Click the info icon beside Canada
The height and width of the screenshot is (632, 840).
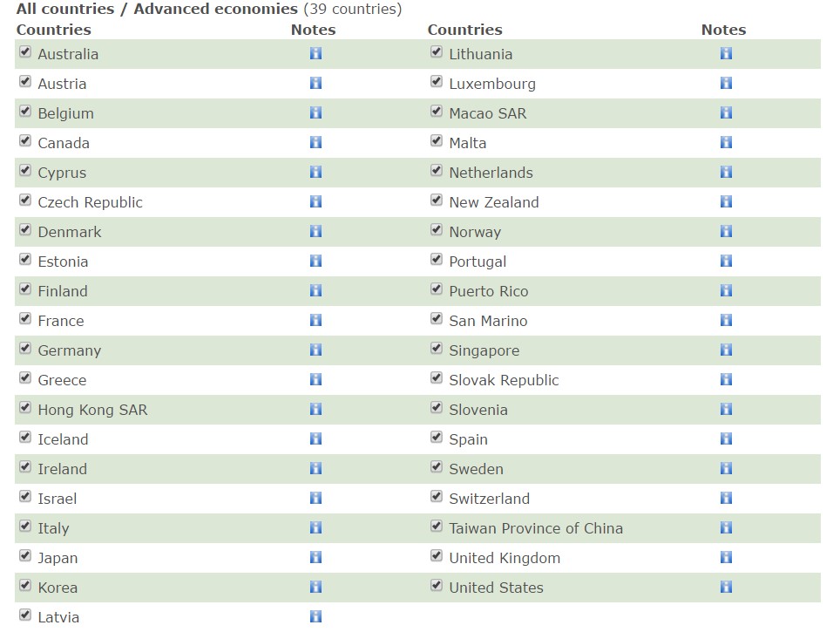[315, 142]
